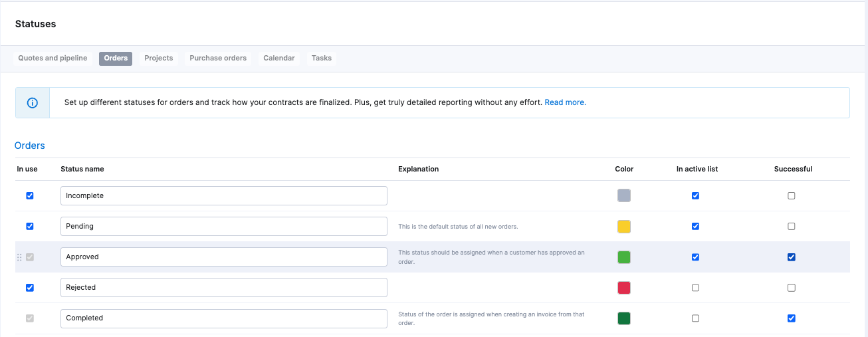The height and width of the screenshot is (337, 868).
Task: Edit the Approved status name field
Action: 224,257
